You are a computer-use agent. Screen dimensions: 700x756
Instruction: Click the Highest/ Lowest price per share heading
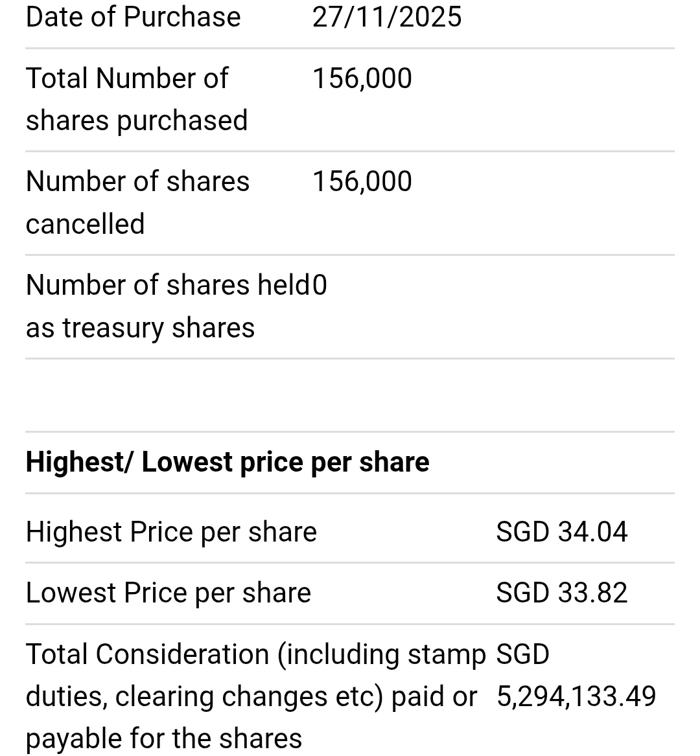pyautogui.click(x=227, y=462)
